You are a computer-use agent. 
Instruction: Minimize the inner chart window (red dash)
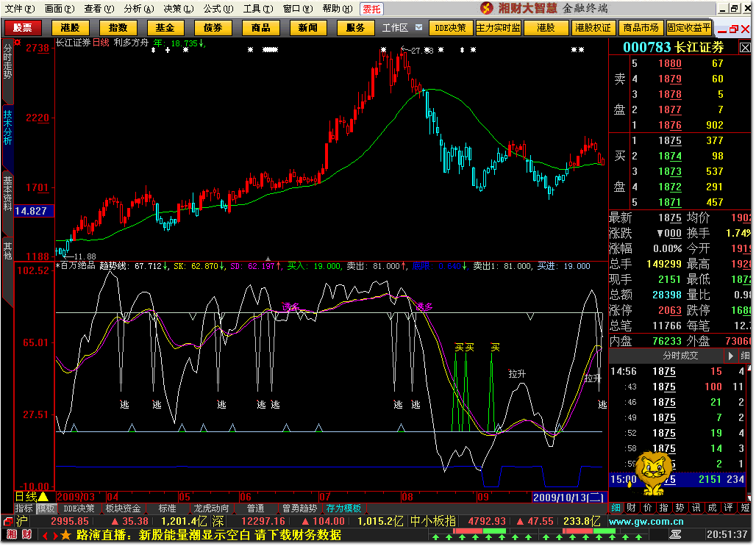coord(721,32)
